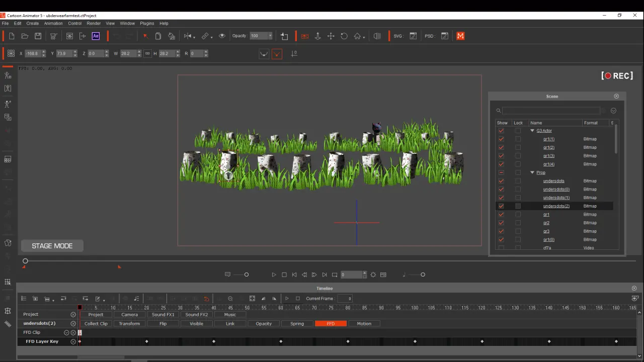This screenshot has width=644, height=362.
Task: Toggle Show checkbox for undersdots(2)
Action: tap(501, 206)
